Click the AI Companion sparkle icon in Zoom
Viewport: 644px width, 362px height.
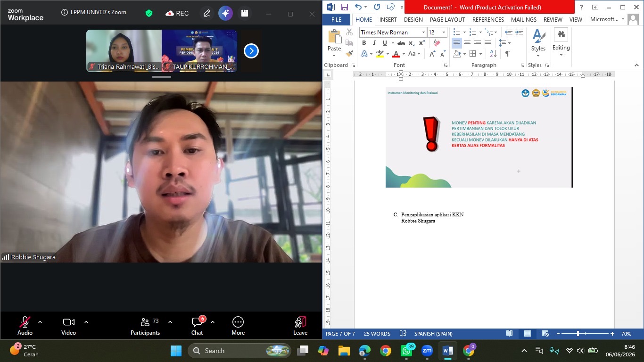tap(225, 13)
